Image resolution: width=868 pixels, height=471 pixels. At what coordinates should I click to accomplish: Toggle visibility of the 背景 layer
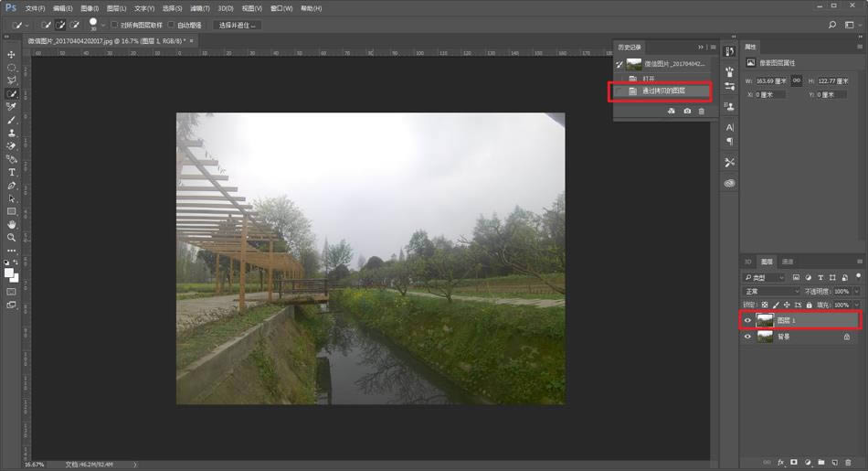747,337
